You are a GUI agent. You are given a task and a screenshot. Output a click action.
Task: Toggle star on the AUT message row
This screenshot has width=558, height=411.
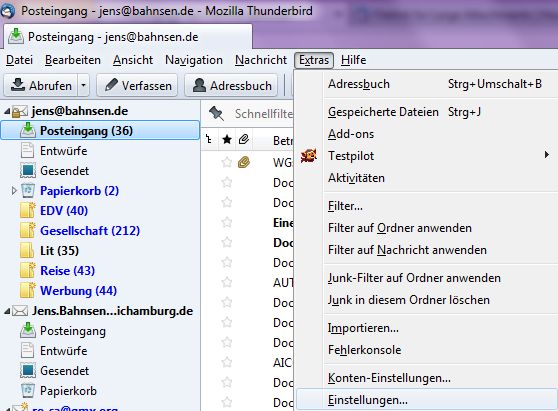click(227, 282)
